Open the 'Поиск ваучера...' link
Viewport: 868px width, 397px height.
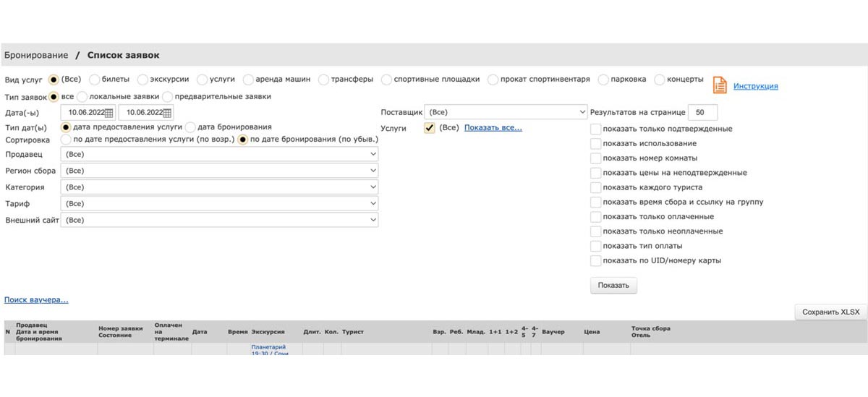[36, 299]
